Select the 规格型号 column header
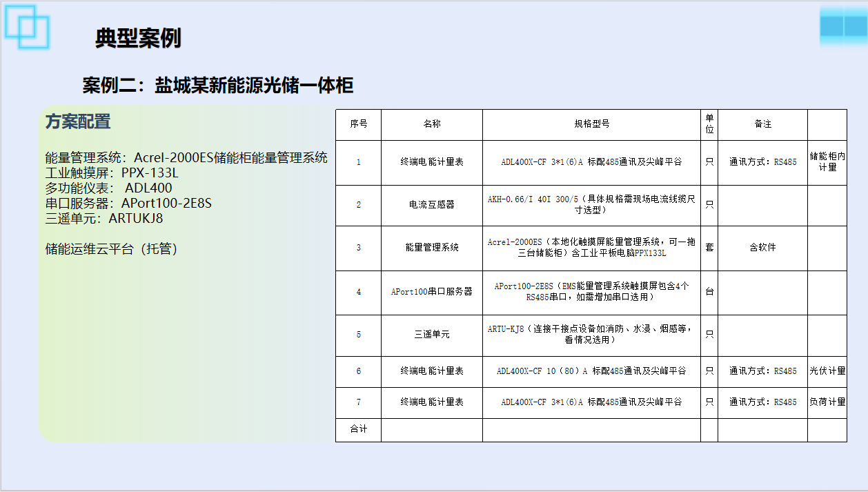Screen dimensions: 868x492 click(x=591, y=124)
